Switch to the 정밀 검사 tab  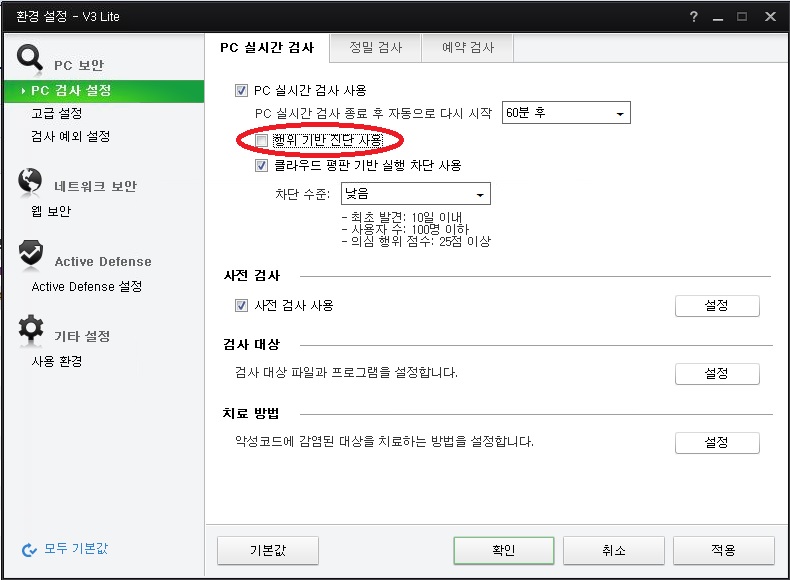click(x=375, y=47)
